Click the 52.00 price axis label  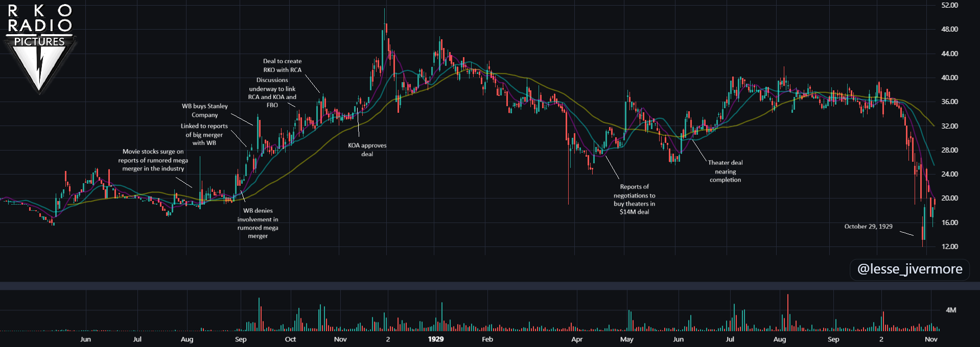pos(950,5)
